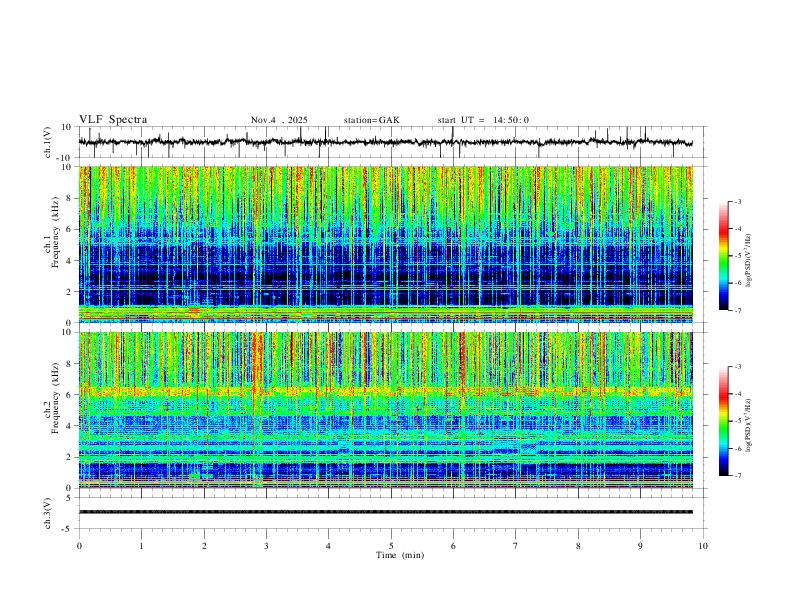The height and width of the screenshot is (612, 792).
Task: Click the ch.2 spectrogram panel
Action: click(x=385, y=410)
